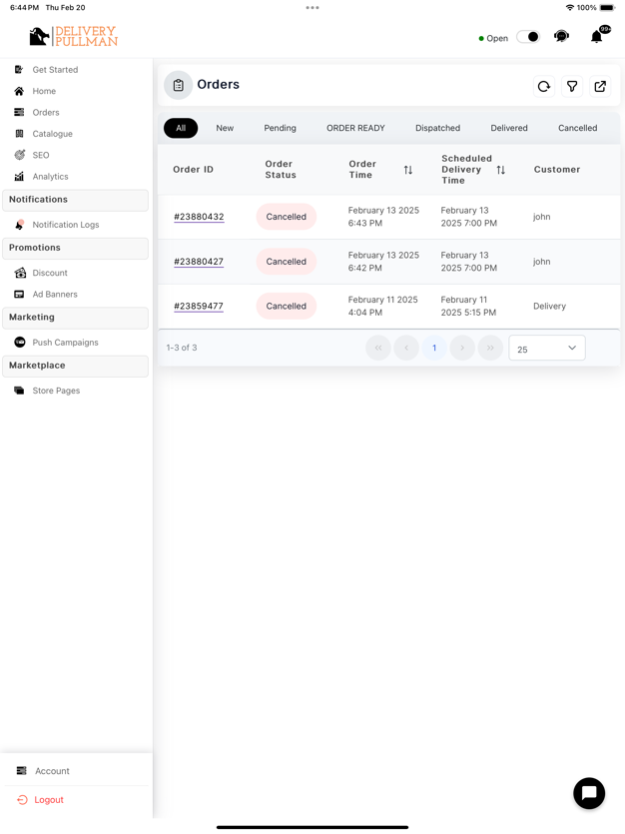Collapse the Promotions sidebar section
The image size is (625, 834).
click(x=75, y=248)
